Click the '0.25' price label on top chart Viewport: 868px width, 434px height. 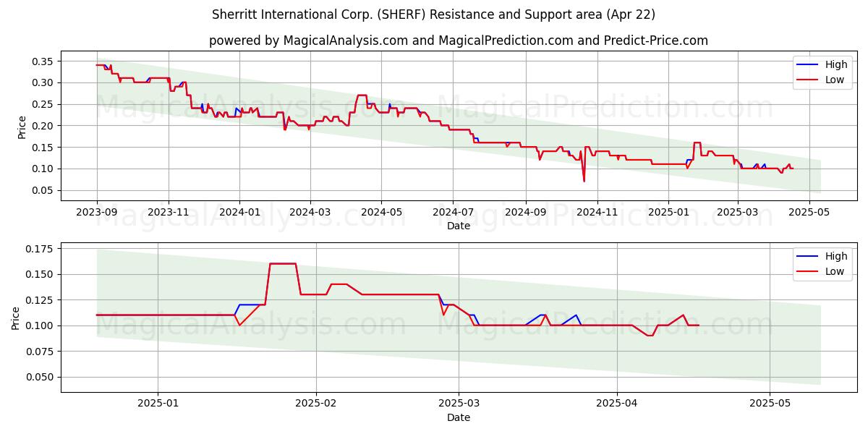(43, 104)
